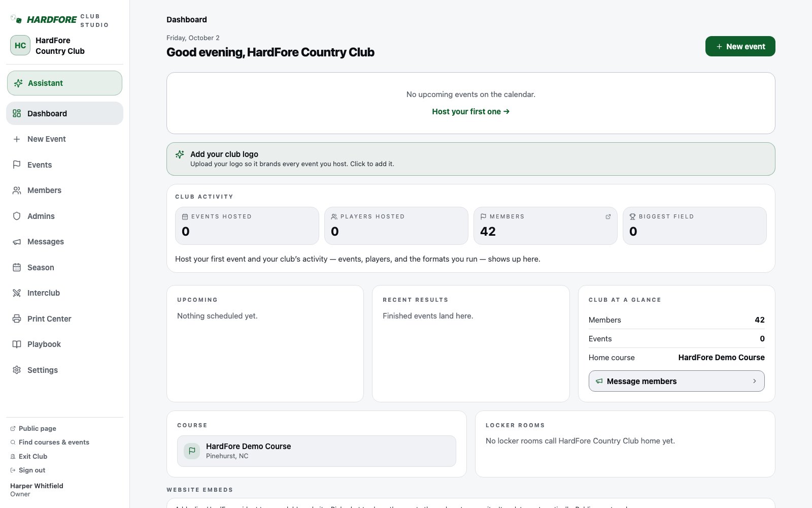Open the HardFore Demo Course card

tap(316, 451)
